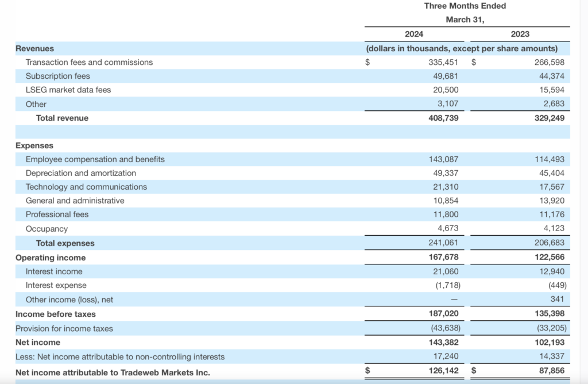This screenshot has height=384, width=588.
Task: Select 'Employee compensation and benefits' label
Action: coord(95,160)
